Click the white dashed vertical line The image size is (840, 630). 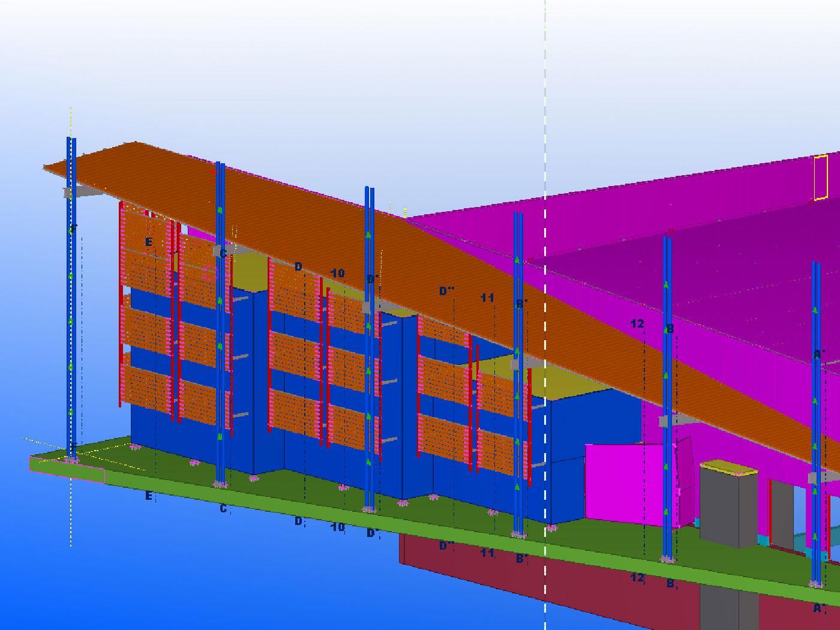pos(545,120)
